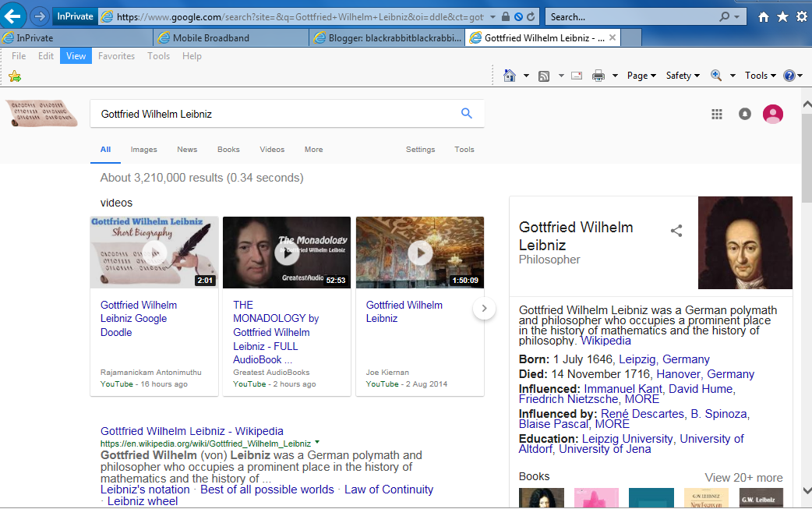The width and height of the screenshot is (812, 509).
Task: Click the RSS feeds icon in command bar
Action: (544, 76)
